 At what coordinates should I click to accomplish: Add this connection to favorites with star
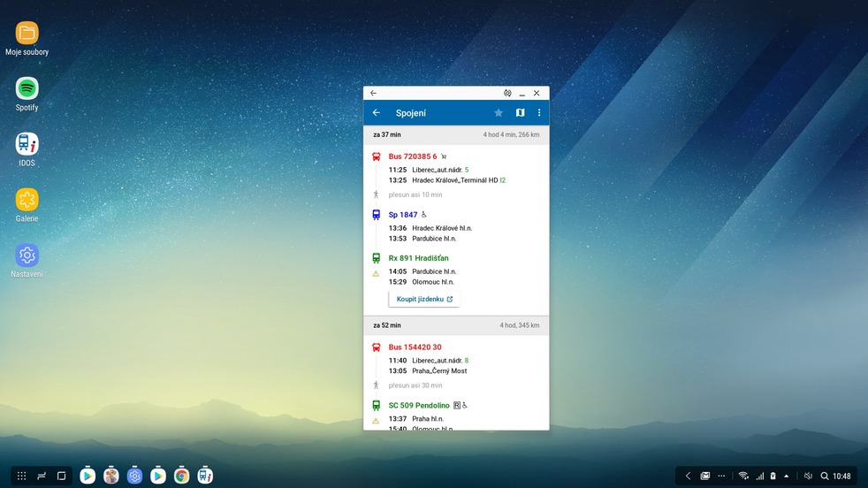[499, 113]
